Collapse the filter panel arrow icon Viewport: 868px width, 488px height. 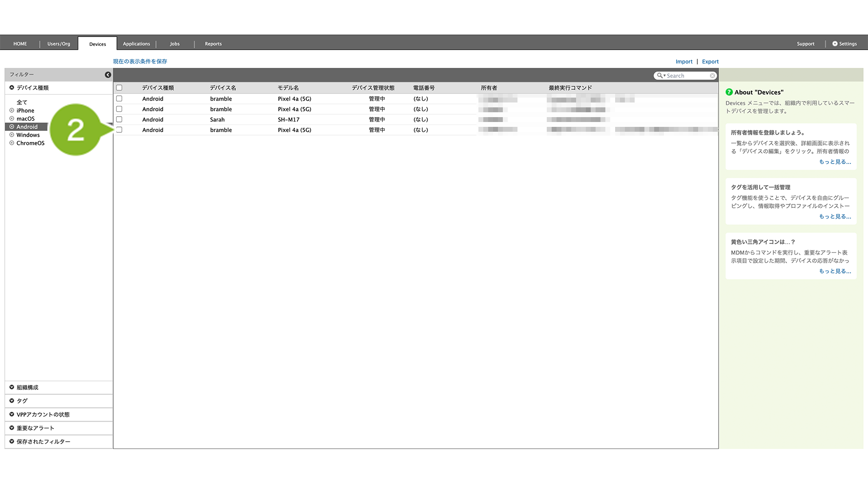108,75
